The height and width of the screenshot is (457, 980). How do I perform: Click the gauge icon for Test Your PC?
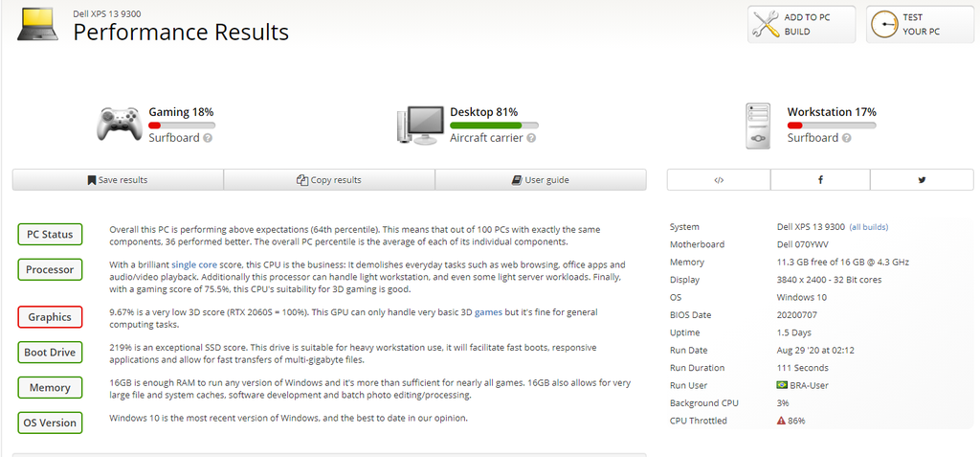[883, 24]
